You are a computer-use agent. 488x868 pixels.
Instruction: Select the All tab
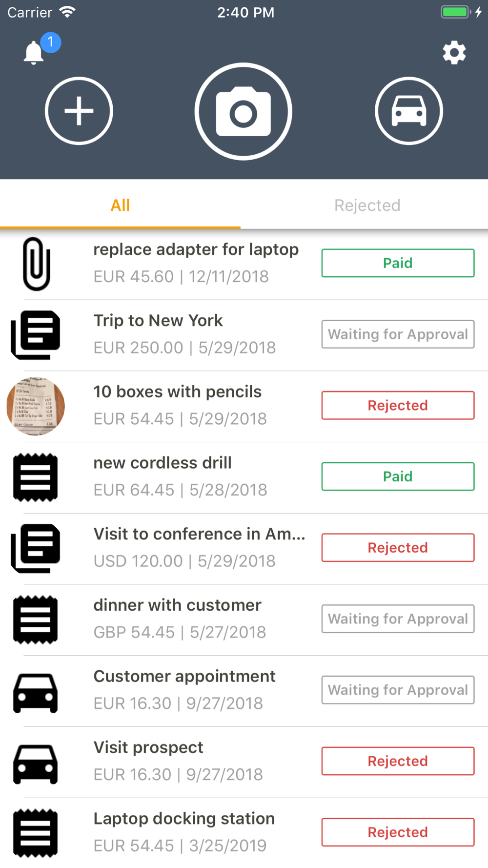click(x=120, y=205)
